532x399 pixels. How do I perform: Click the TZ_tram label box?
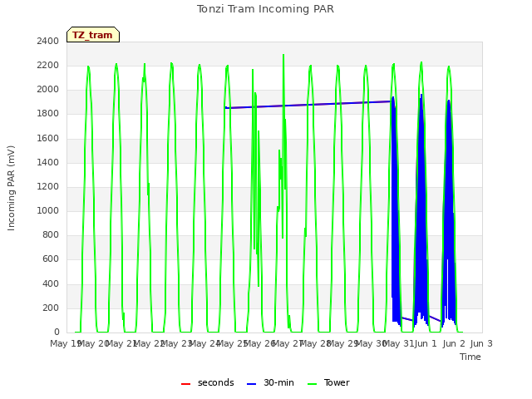point(93,35)
